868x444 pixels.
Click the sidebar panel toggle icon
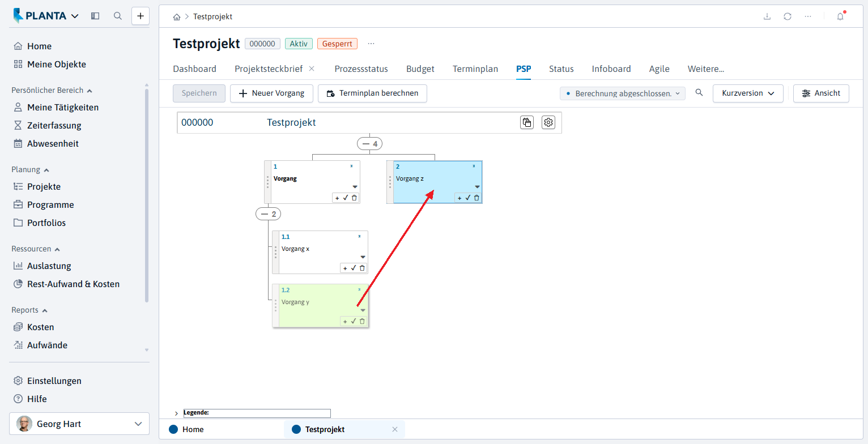95,16
